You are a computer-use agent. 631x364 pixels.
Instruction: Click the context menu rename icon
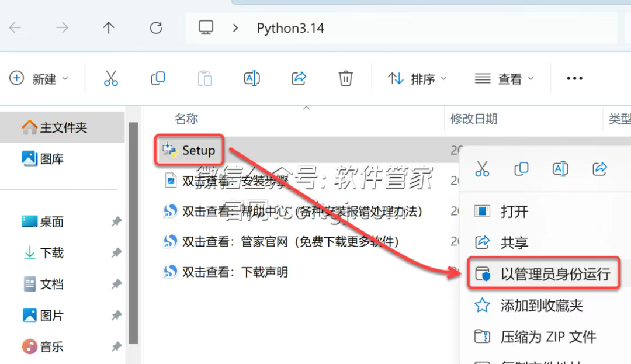click(x=560, y=169)
